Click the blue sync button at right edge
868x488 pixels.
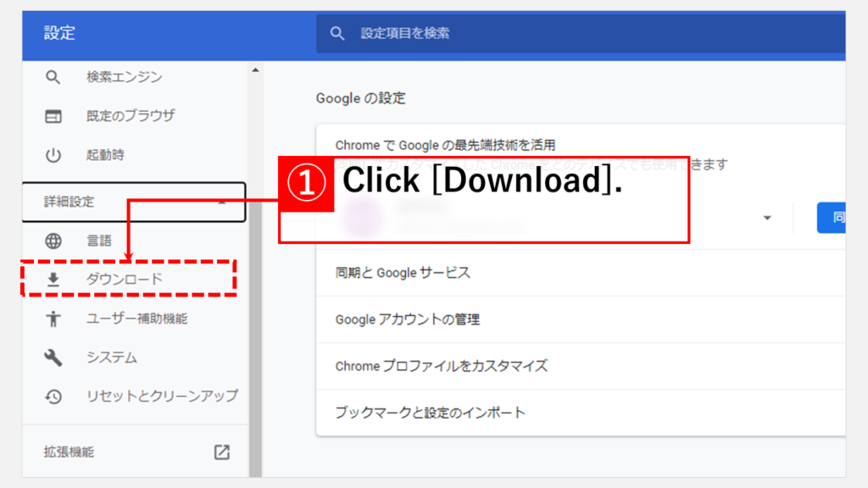coord(832,218)
